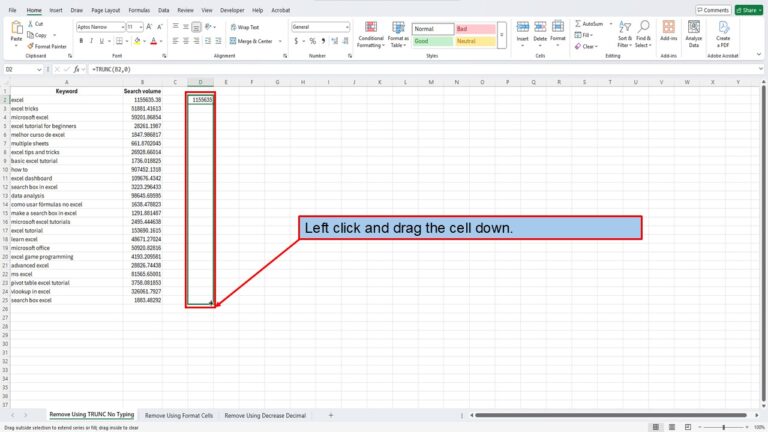Switch to Page Layout view in status bar
Viewport: 768px width, 432px height.
[672, 427]
